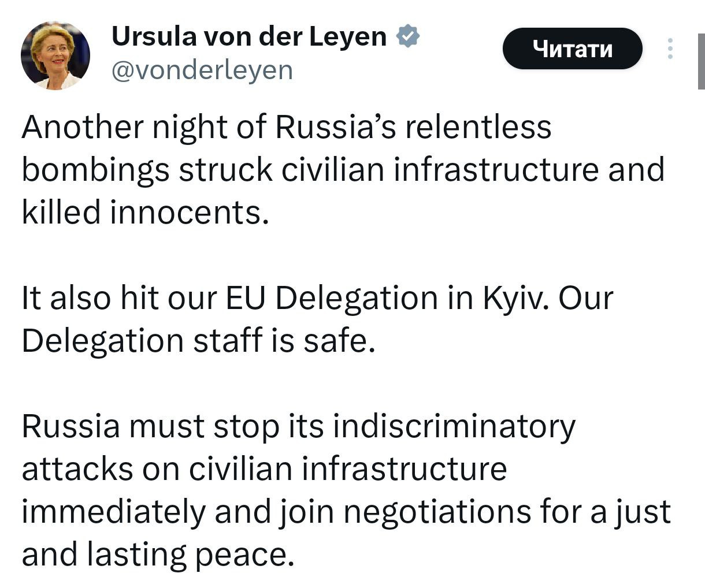This screenshot has width=705, height=588.
Task: Open Ursula von der Leyen's profile photo
Action: pos(55,55)
